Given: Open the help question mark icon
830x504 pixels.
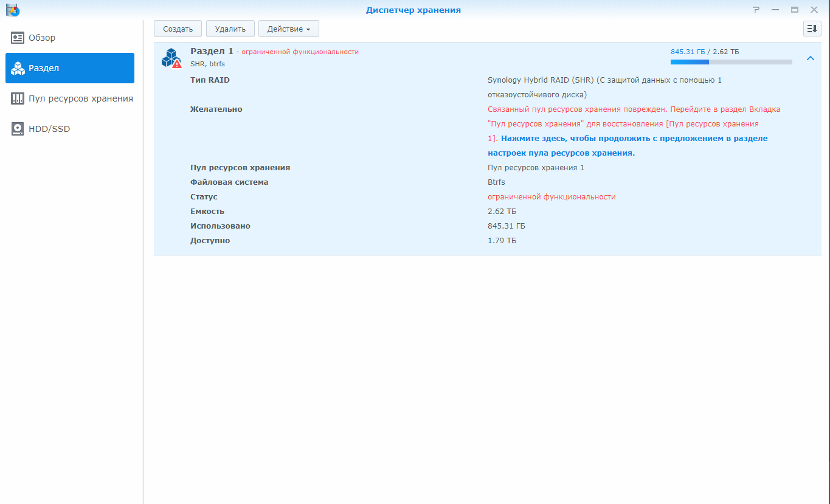Looking at the screenshot, I should click(x=756, y=10).
